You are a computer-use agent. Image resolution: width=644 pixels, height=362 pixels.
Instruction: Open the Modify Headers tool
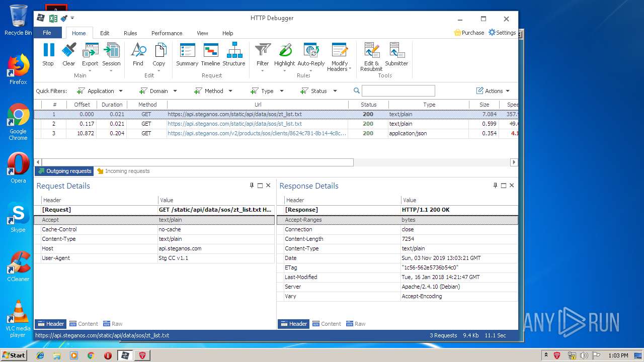point(340,57)
